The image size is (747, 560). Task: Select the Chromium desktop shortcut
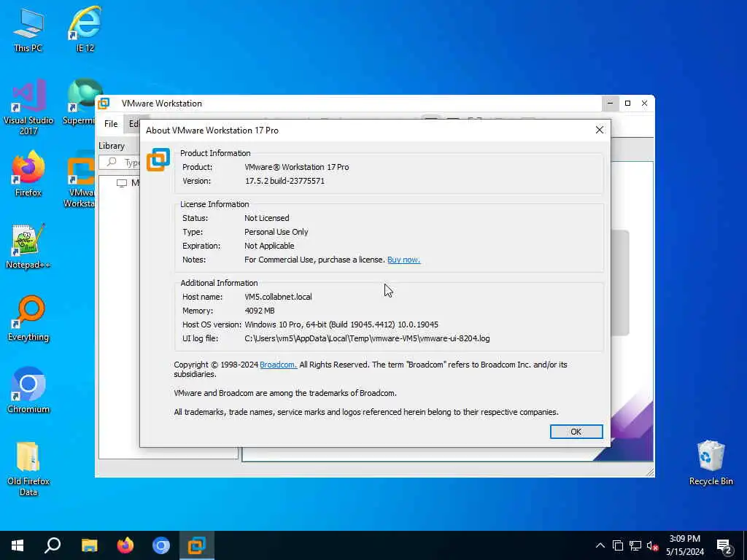tap(28, 391)
